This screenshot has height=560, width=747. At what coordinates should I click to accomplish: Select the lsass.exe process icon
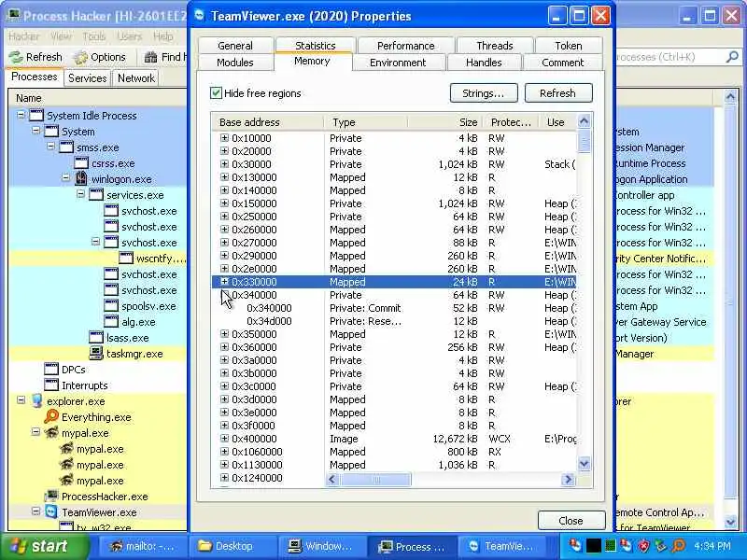(96, 338)
